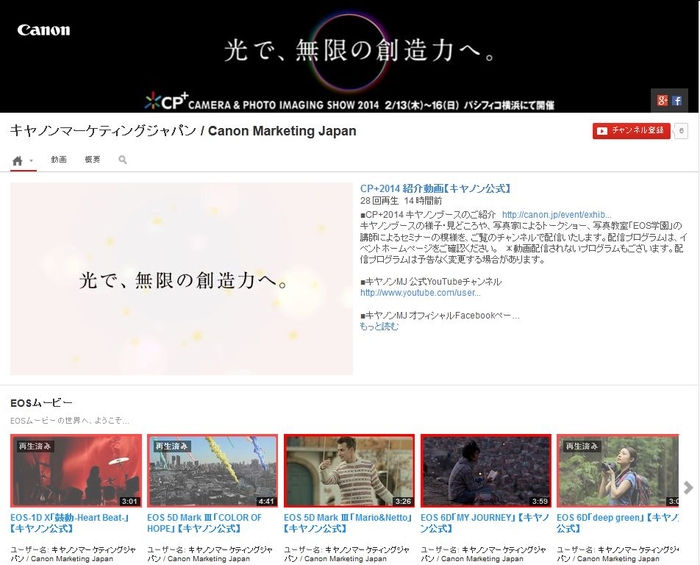This screenshot has height=565, width=700.
Task: Click 再生済み badge on Heart Beat thumbnail
Action: 35,446
